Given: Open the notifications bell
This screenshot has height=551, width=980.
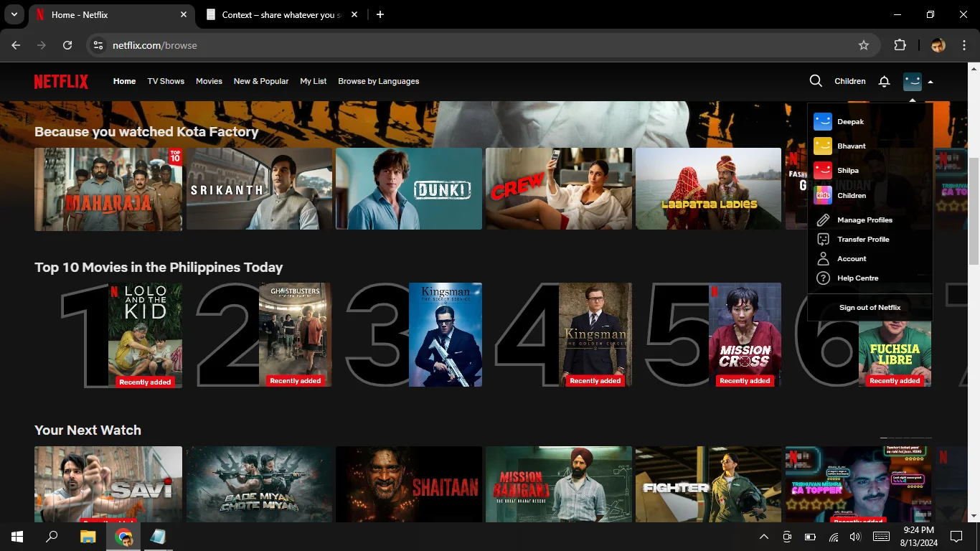Looking at the screenshot, I should pyautogui.click(x=885, y=81).
